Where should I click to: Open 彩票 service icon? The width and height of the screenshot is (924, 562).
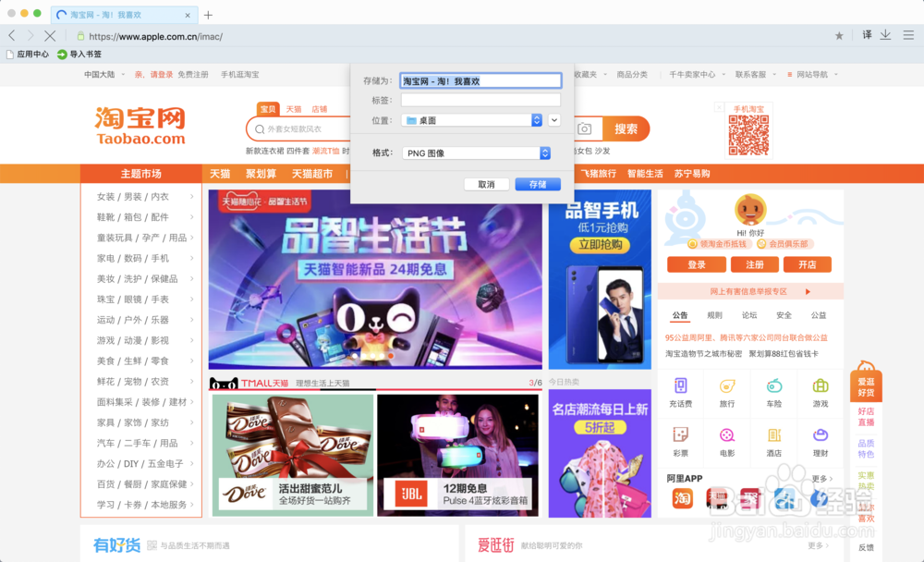[x=681, y=442]
